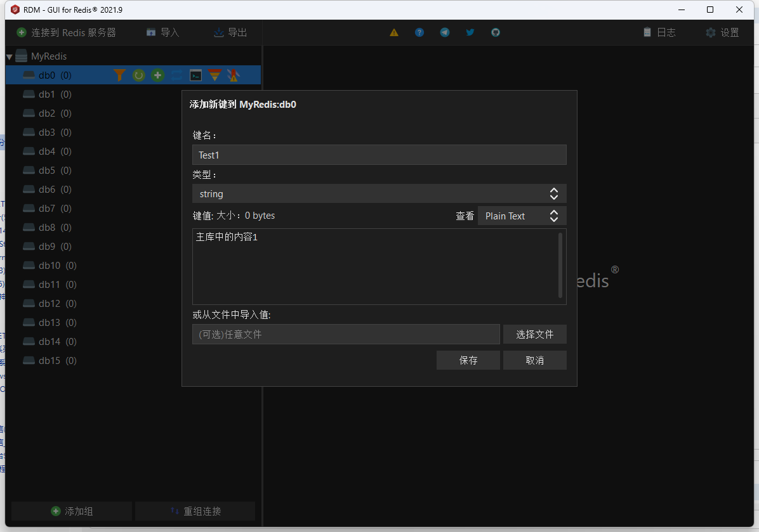Open the import (导入) connections option
Image resolution: width=759 pixels, height=532 pixels.
tap(162, 32)
